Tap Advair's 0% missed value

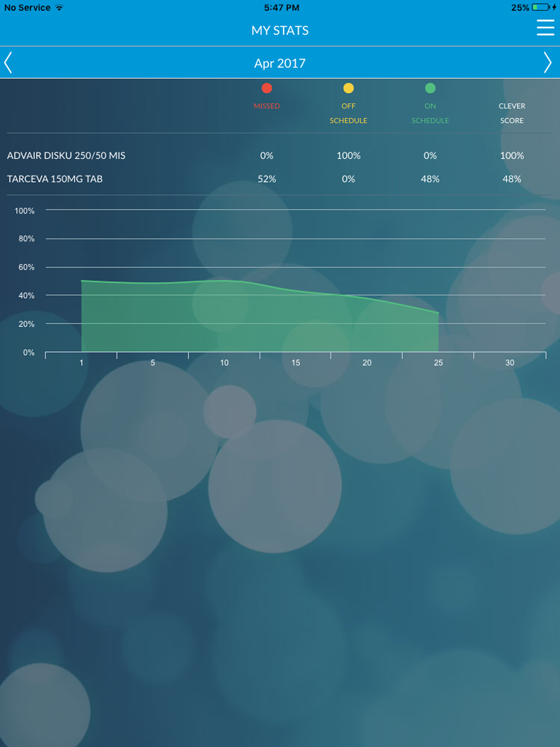click(267, 156)
